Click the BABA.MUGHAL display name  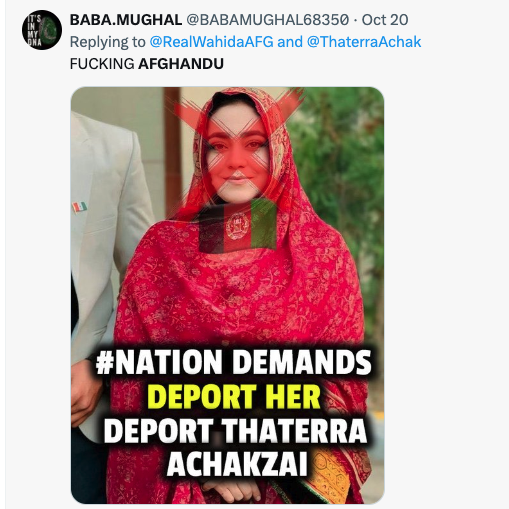126,20
